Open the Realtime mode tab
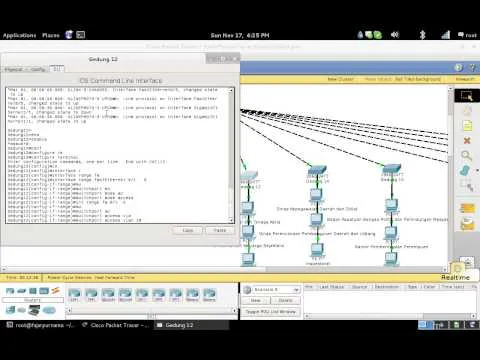This screenshot has height=360, width=480. tap(456, 277)
